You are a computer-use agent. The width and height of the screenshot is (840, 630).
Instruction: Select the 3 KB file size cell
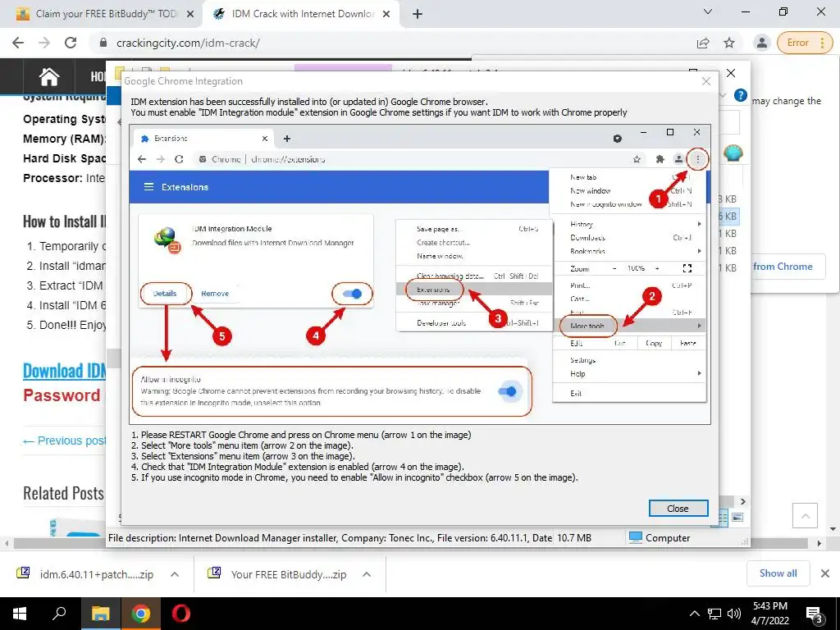tap(728, 199)
